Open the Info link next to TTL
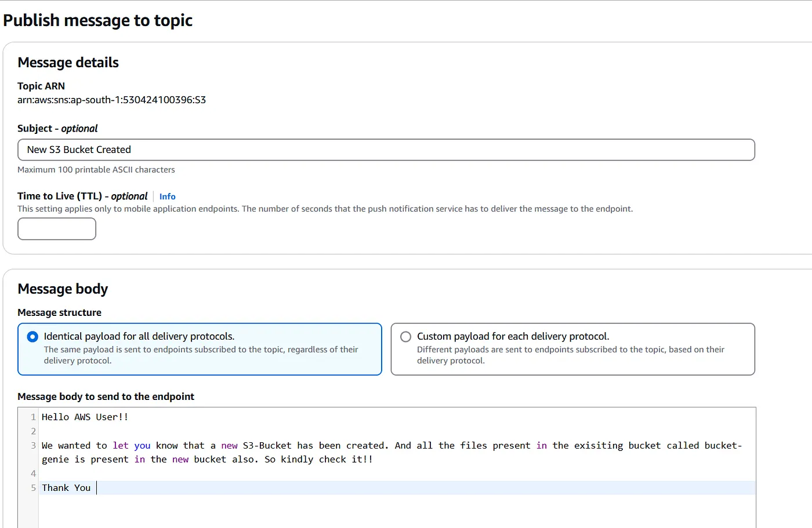Image resolution: width=812 pixels, height=528 pixels. (167, 196)
